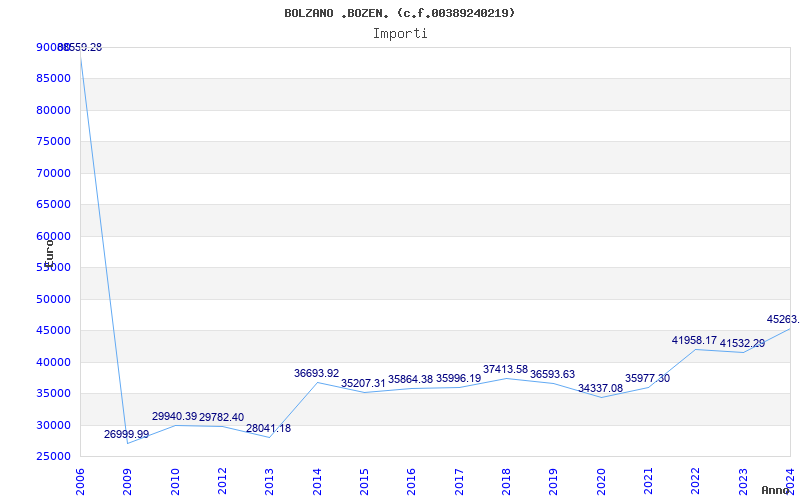Viewport: 800px width, 500px height.
Task: Select the y-axis value 35000
Action: (x=54, y=393)
